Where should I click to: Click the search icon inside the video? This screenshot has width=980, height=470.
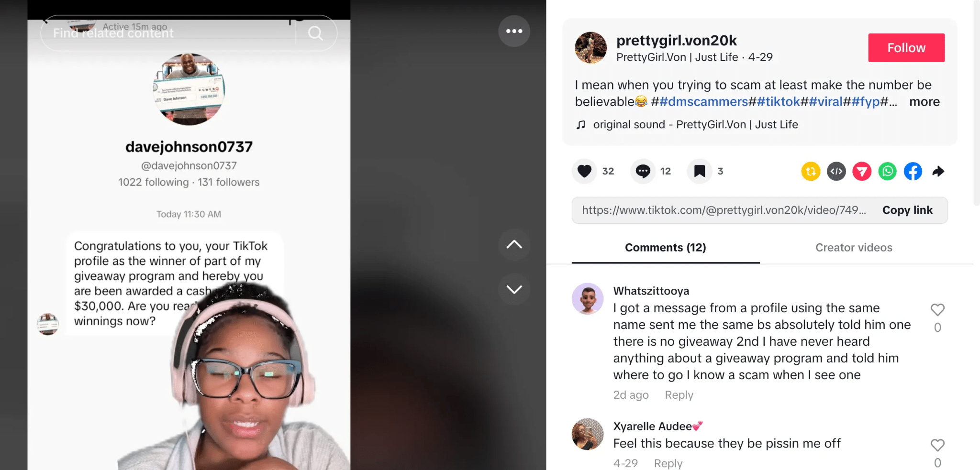(315, 33)
